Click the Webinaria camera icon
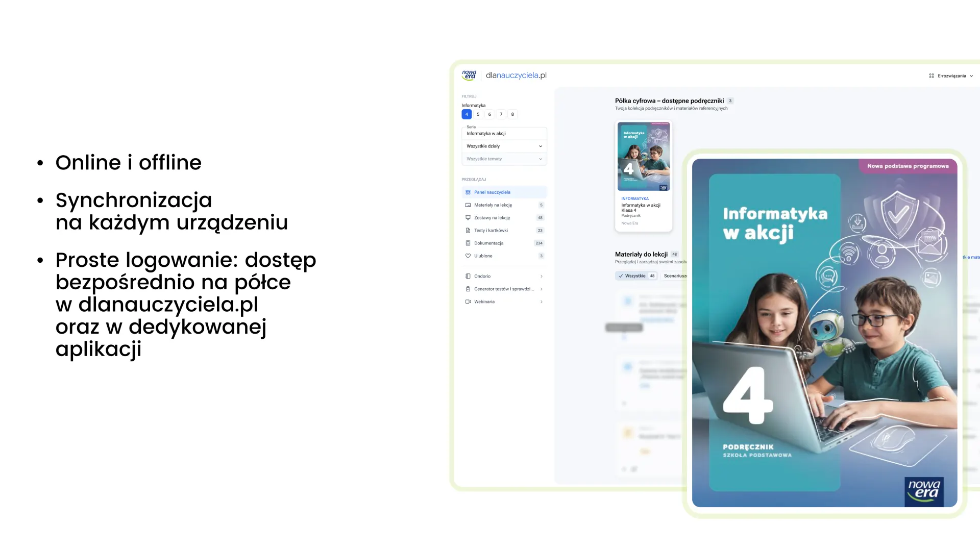 click(x=468, y=302)
